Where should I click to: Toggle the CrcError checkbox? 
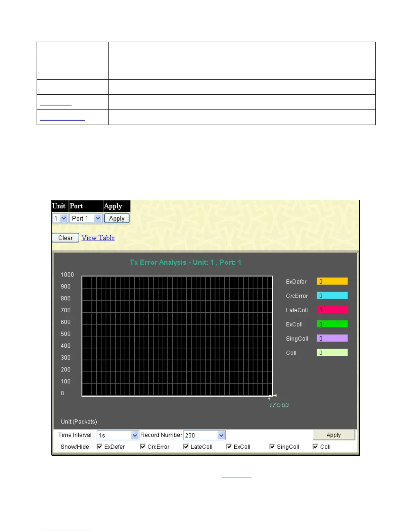click(143, 447)
